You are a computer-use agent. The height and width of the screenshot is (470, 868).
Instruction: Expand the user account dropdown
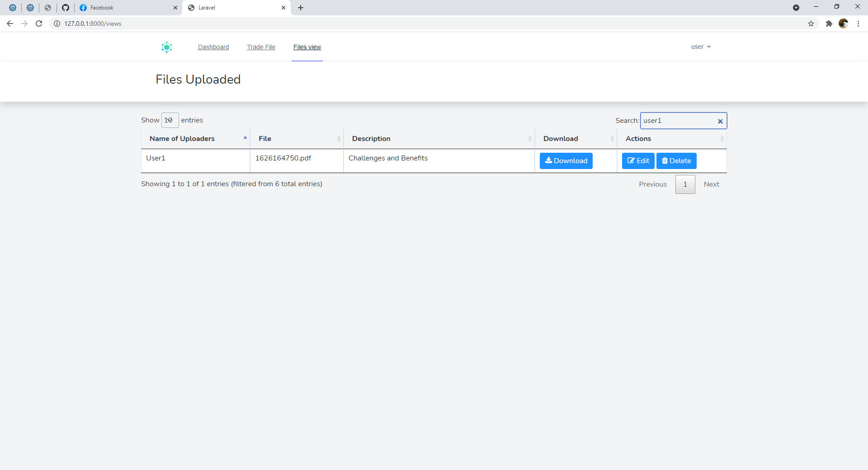pyautogui.click(x=701, y=47)
